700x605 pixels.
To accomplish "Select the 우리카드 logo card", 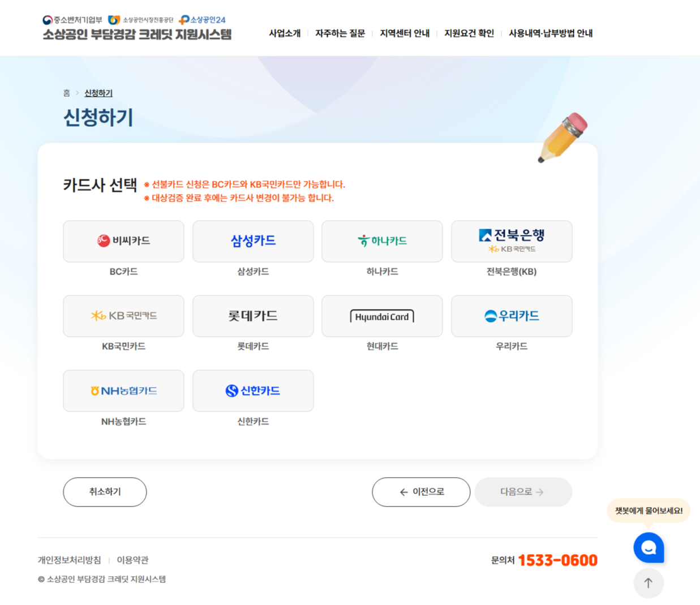I will tap(512, 316).
